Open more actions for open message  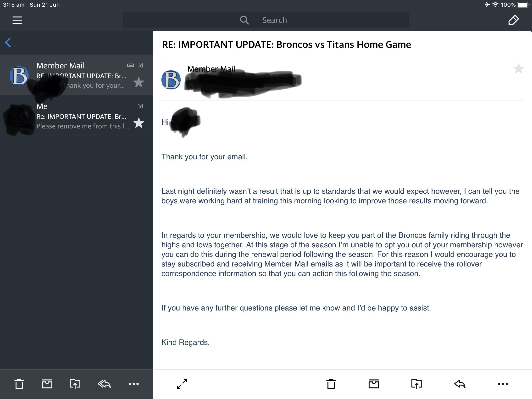coord(503,384)
